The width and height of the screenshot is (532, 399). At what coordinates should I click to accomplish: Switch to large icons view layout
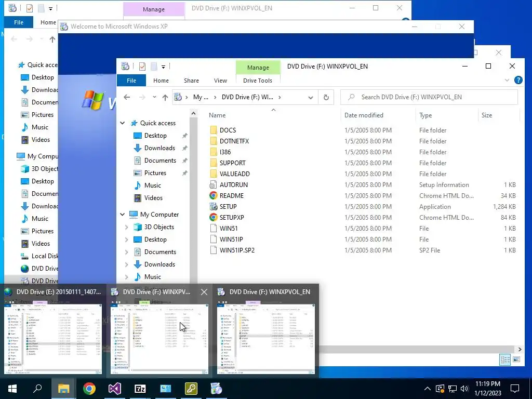tap(516, 360)
